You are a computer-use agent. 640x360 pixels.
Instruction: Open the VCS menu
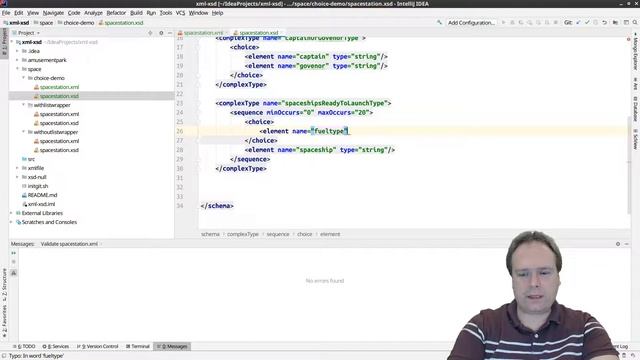click(x=180, y=13)
